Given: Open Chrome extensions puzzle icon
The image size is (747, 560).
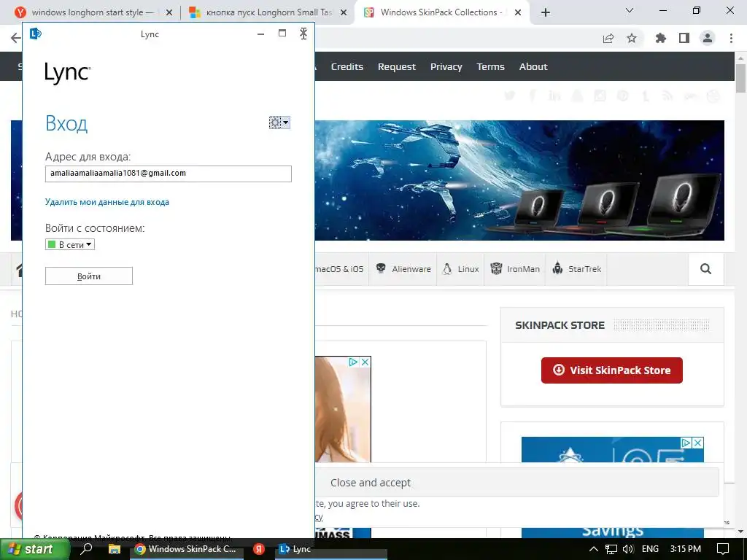Looking at the screenshot, I should 660,38.
